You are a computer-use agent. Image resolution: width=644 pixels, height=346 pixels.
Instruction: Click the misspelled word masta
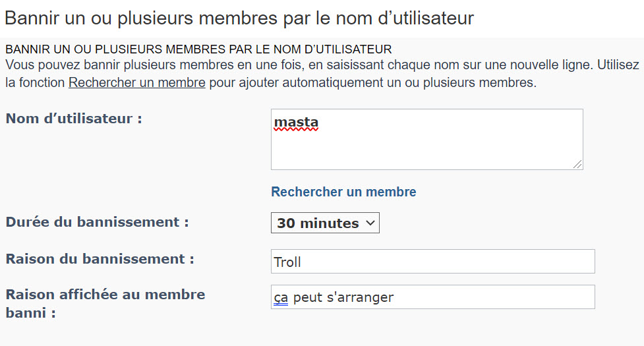296,123
